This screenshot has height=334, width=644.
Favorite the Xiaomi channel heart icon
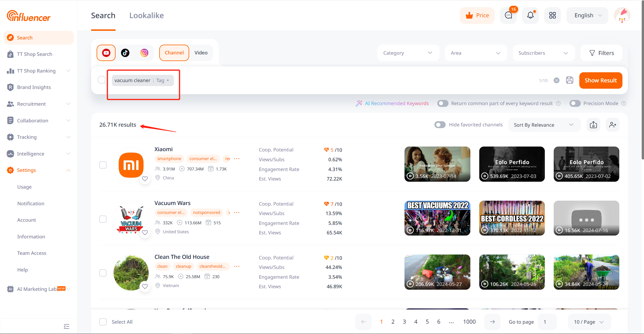145,179
